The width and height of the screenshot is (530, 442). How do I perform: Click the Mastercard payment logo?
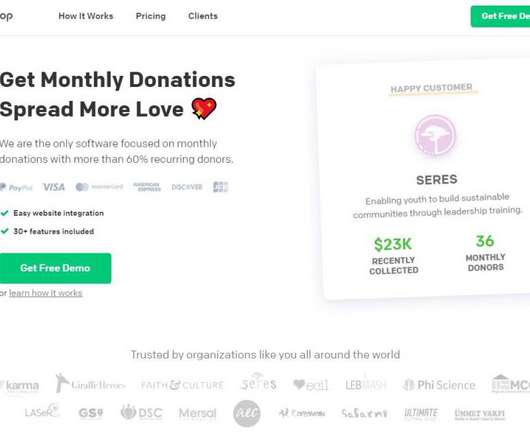tap(99, 187)
